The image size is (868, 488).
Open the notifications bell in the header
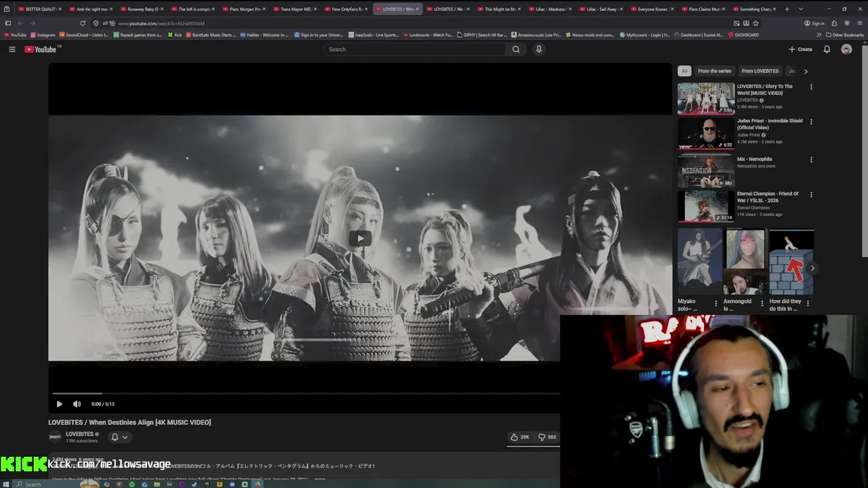tap(827, 49)
